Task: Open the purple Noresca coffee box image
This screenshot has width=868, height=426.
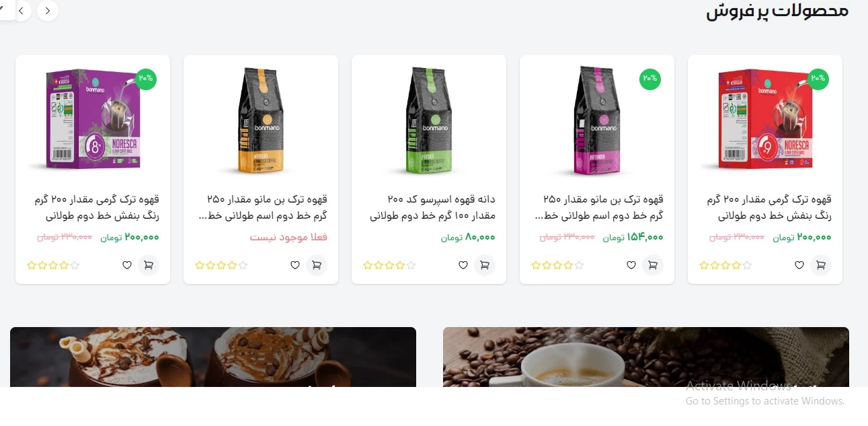Action: [93, 118]
